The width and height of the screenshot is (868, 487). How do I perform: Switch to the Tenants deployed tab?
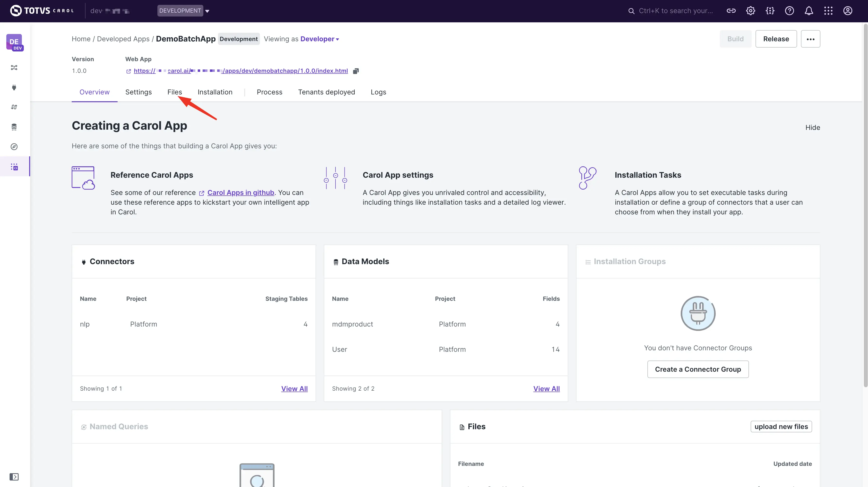[x=327, y=92]
